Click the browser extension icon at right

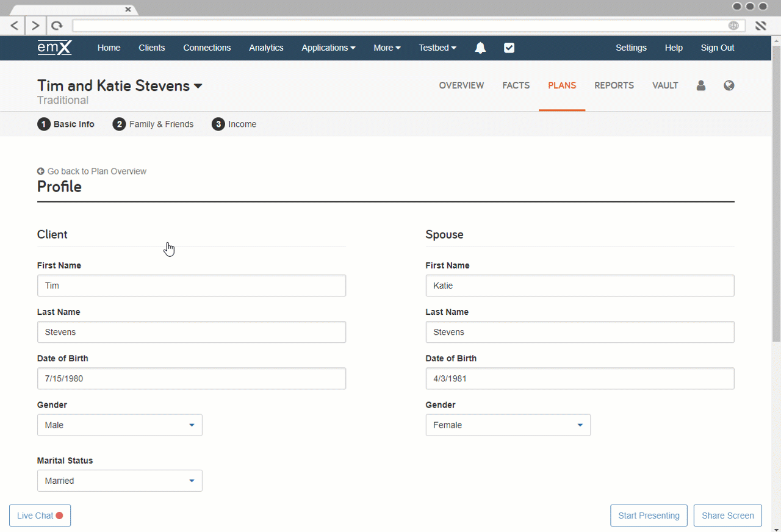tap(761, 26)
